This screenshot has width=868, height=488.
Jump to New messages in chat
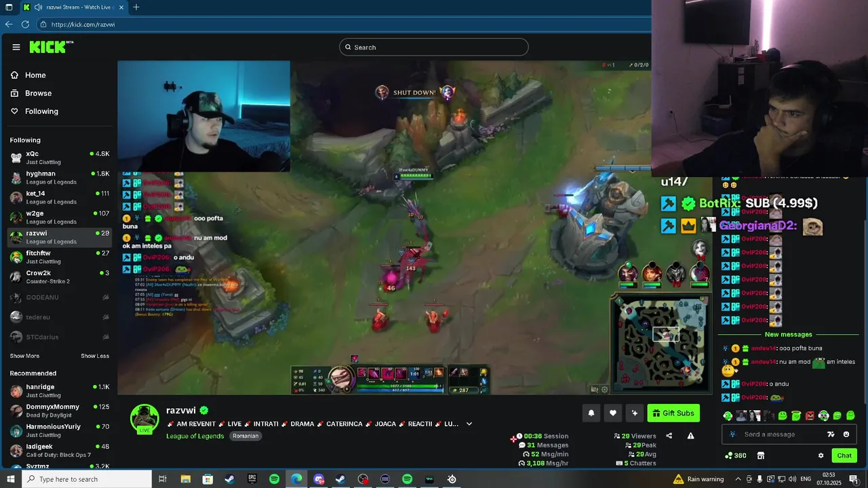pyautogui.click(x=788, y=334)
